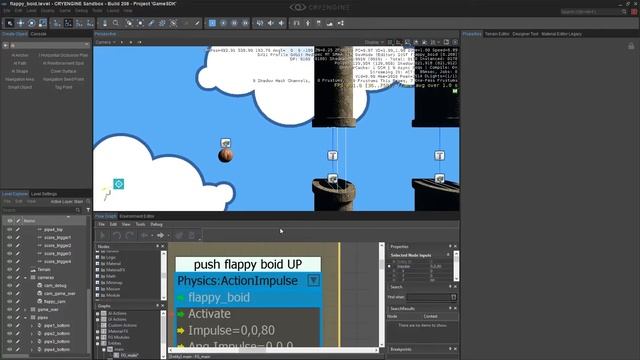The image size is (640, 360).
Task: Select the tag point icon between the left pipes
Action: [333, 156]
